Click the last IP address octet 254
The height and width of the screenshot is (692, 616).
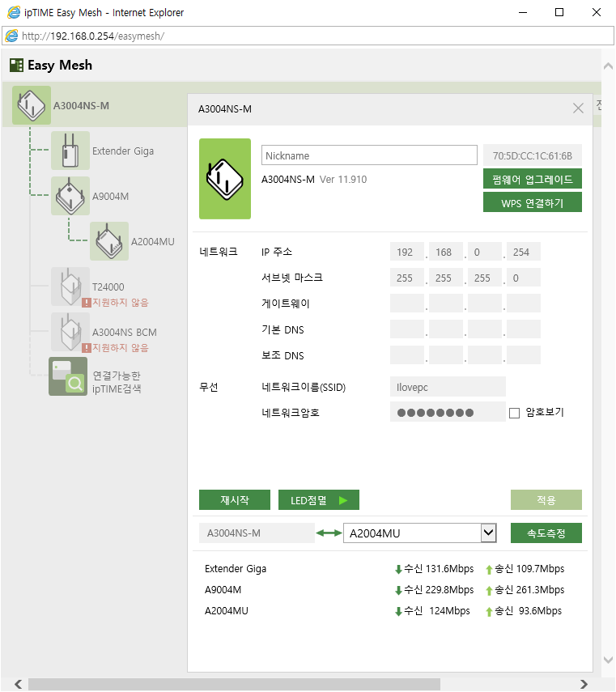tap(524, 252)
